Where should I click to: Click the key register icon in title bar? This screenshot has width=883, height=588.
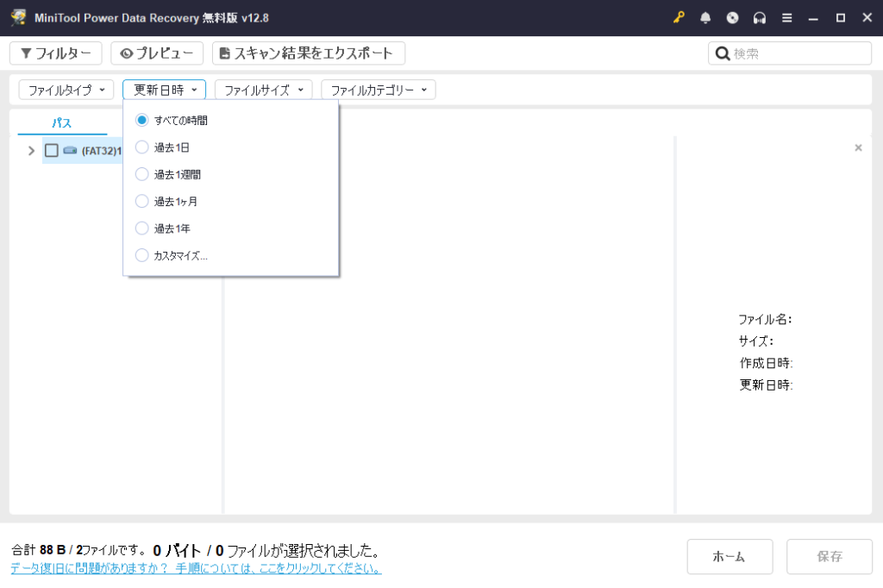click(x=679, y=18)
